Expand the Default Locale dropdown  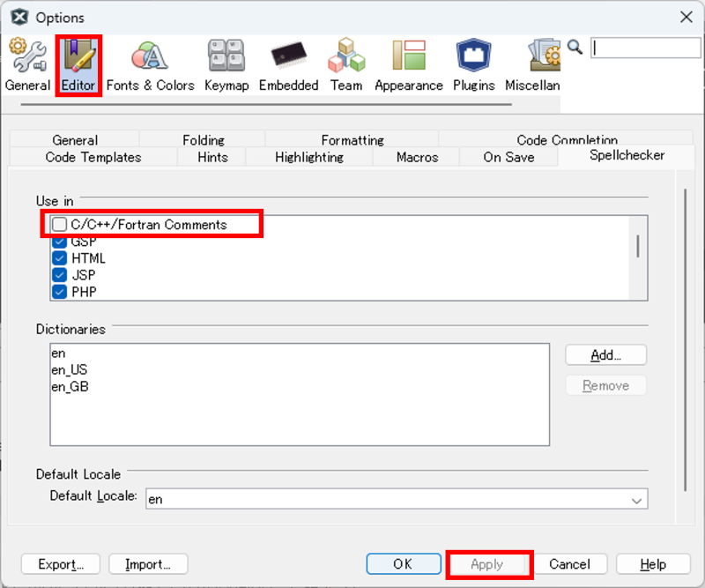pyautogui.click(x=637, y=500)
